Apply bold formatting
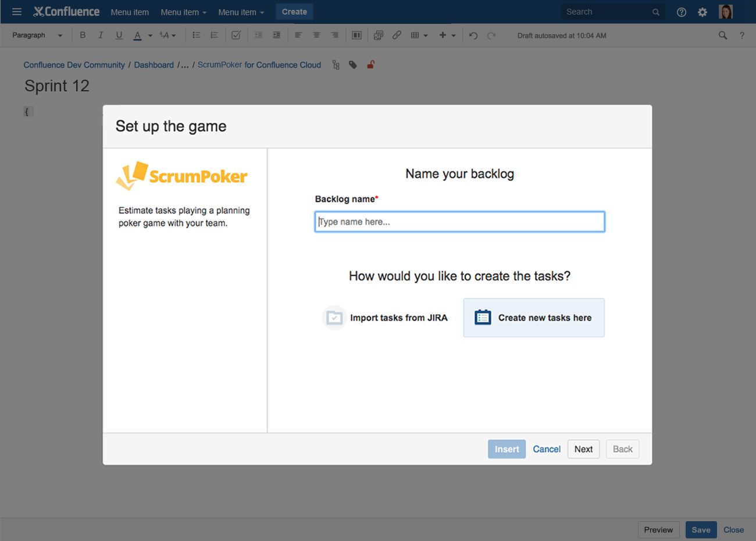Viewport: 756px width, 541px height. coord(83,35)
